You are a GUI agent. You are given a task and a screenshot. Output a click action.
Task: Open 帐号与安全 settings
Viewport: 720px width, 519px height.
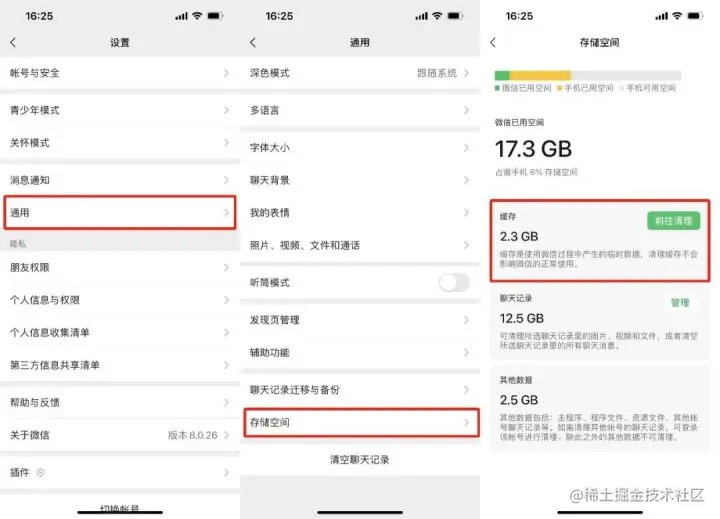120,73
